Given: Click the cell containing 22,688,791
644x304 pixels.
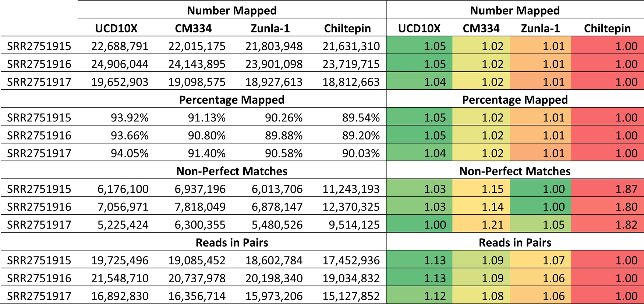Looking at the screenshot, I should [x=120, y=46].
